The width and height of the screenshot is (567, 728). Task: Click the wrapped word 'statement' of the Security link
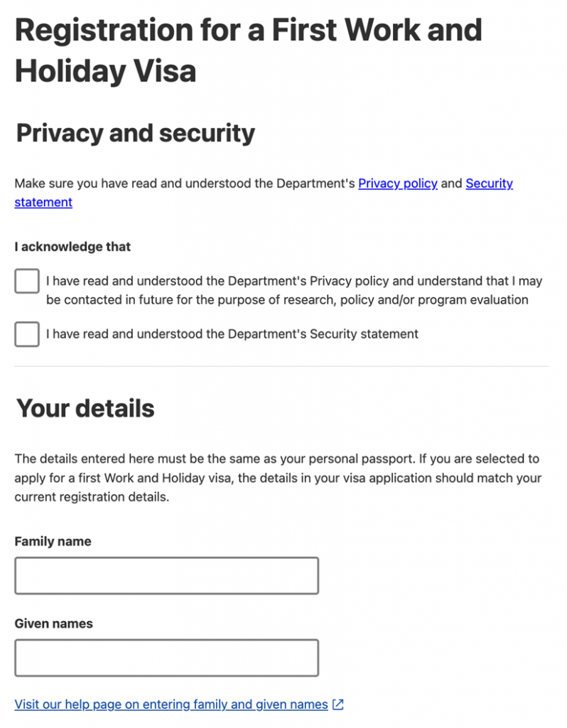click(x=43, y=203)
